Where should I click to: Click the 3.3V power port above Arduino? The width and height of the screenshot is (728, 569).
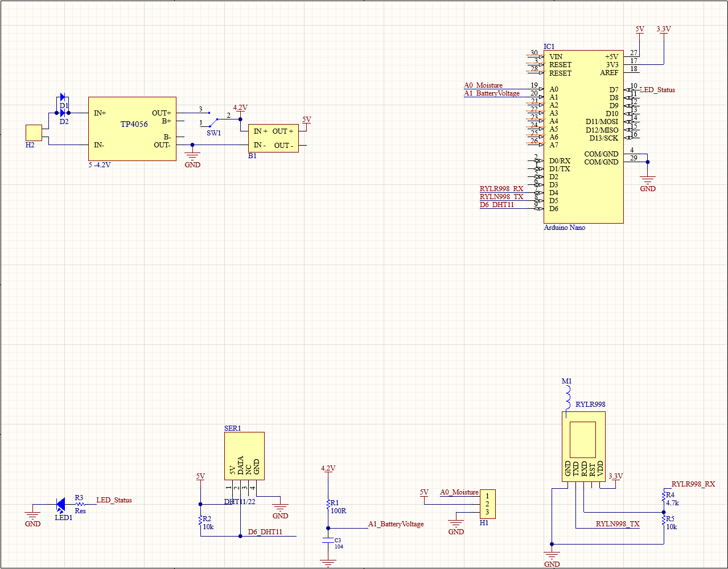tap(664, 30)
